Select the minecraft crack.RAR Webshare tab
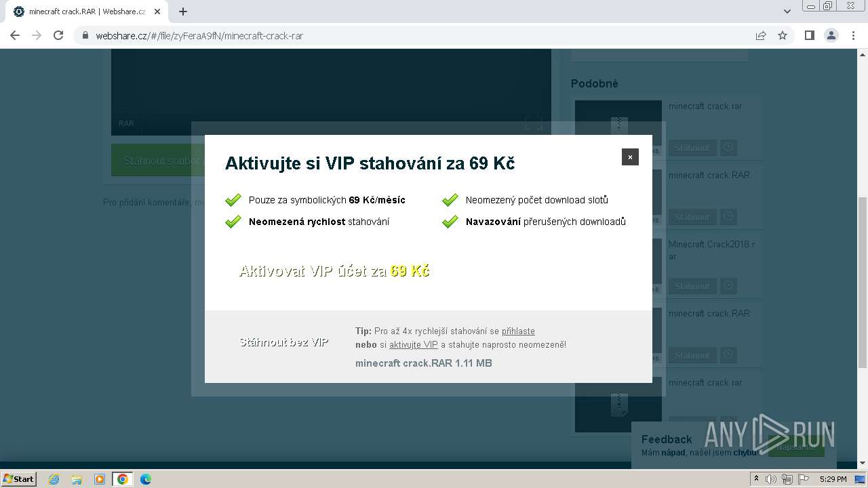 [86, 12]
